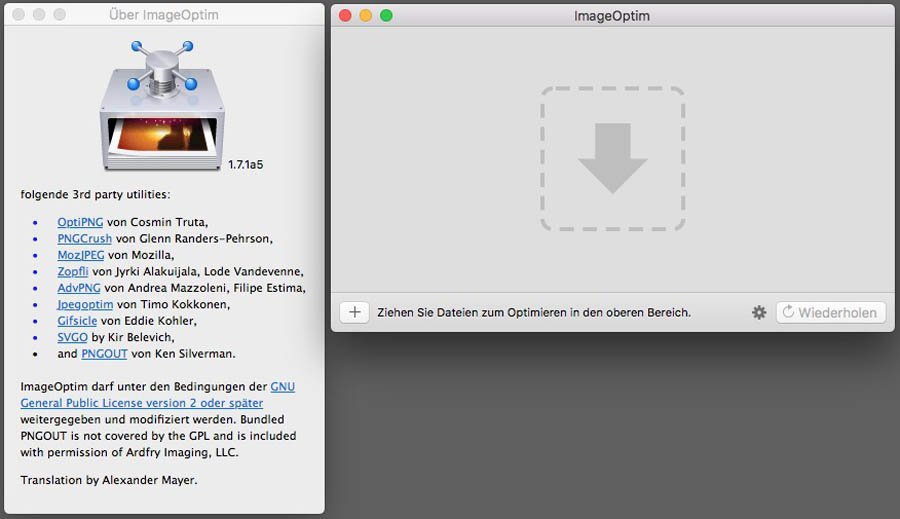The height and width of the screenshot is (519, 900).
Task: Click 'von Cosmin Truta,' text
Action: click(157, 222)
